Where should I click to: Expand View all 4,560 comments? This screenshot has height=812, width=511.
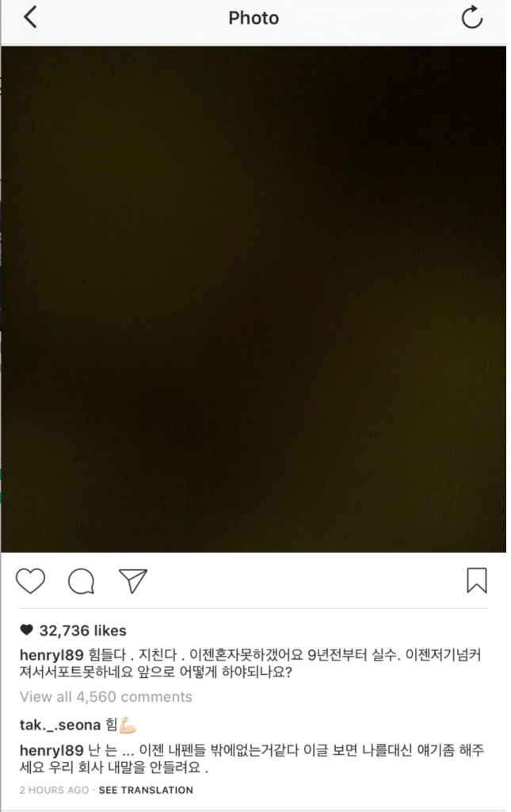106,696
